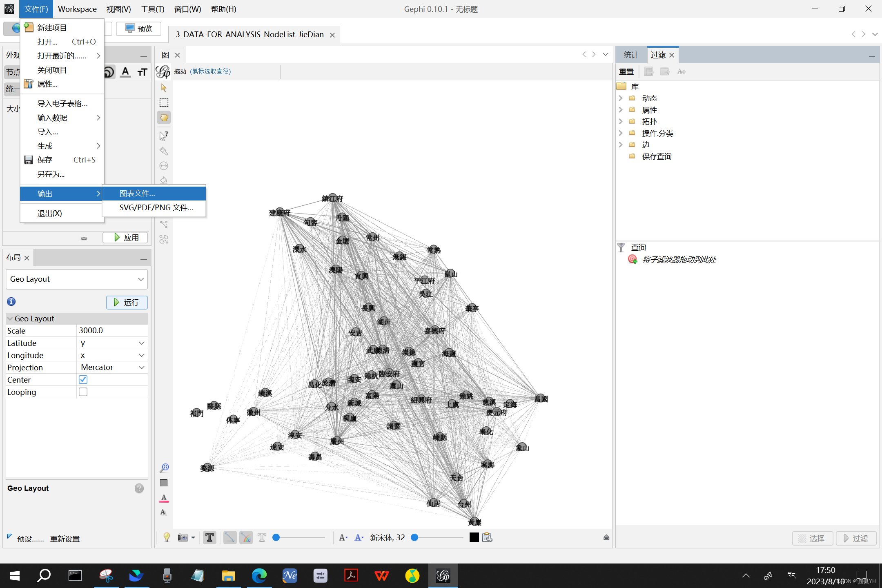
Task: Select the direct selection arrow tool
Action: pos(164,135)
